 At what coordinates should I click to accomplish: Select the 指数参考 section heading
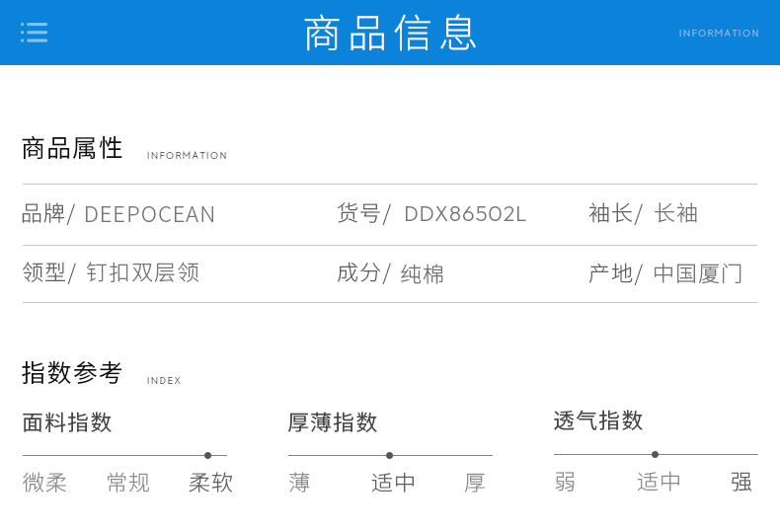pos(72,373)
